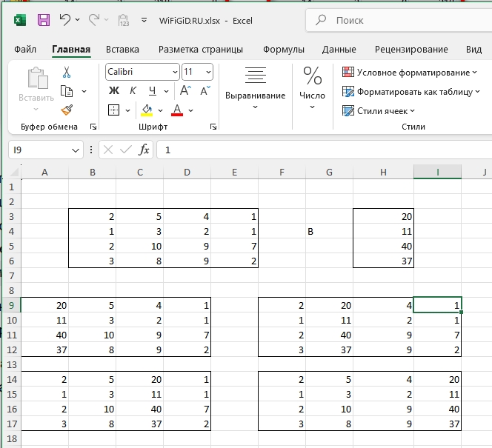Click the paste values 123 clipboard icon
The height and width of the screenshot is (448, 492).
[x=124, y=21]
